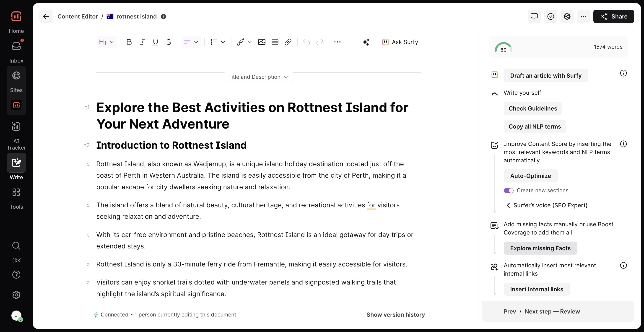
Task: Open the red Surfer site icon under Sites
Action: [x=16, y=105]
